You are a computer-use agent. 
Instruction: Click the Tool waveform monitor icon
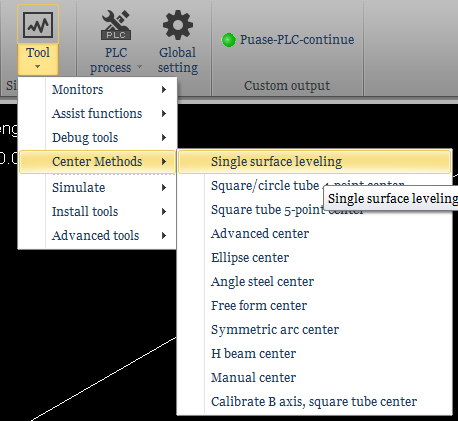pyautogui.click(x=38, y=25)
